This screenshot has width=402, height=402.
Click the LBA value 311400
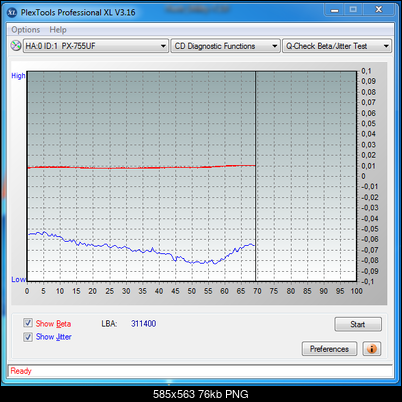143,324
